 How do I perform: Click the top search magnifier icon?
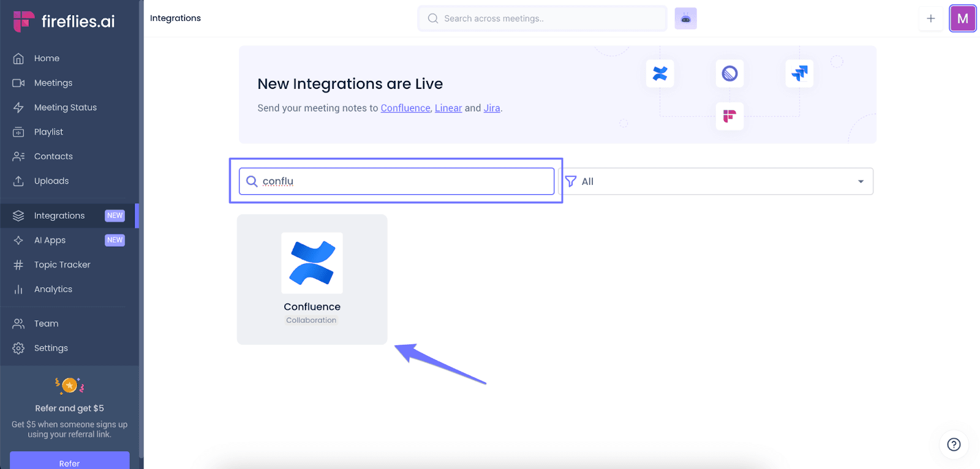coord(433,18)
